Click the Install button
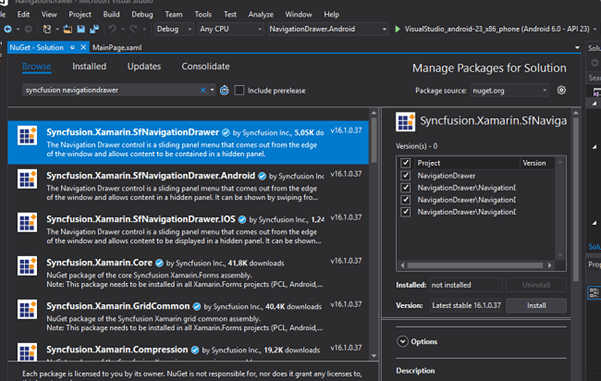 pyautogui.click(x=536, y=305)
